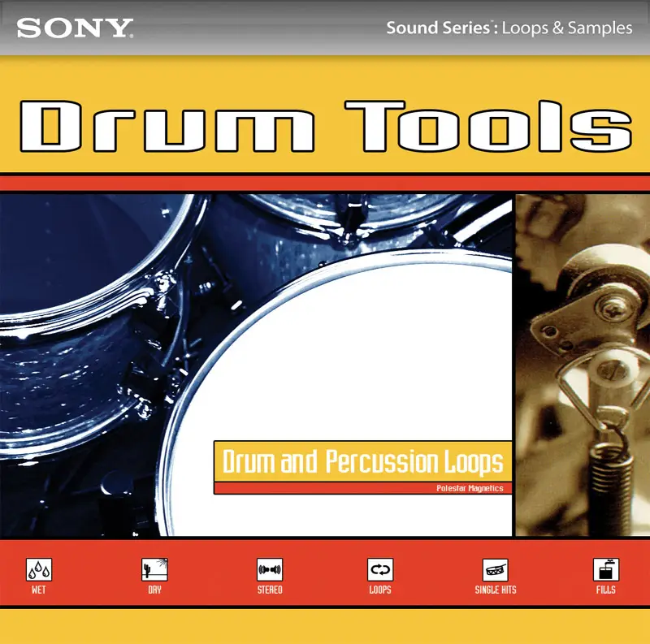Click the "SINGLE HITS" label
The height and width of the screenshot is (644, 650).
pos(496,590)
